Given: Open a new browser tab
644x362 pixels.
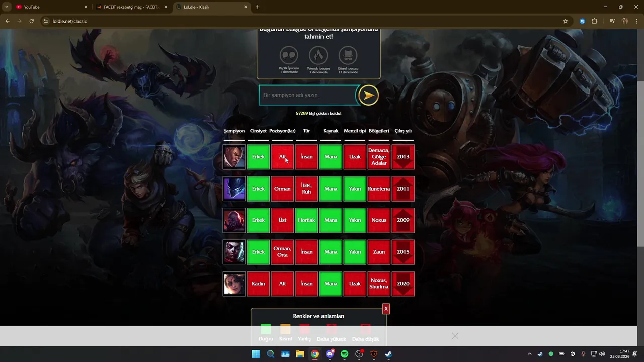Looking at the screenshot, I should [x=258, y=7].
